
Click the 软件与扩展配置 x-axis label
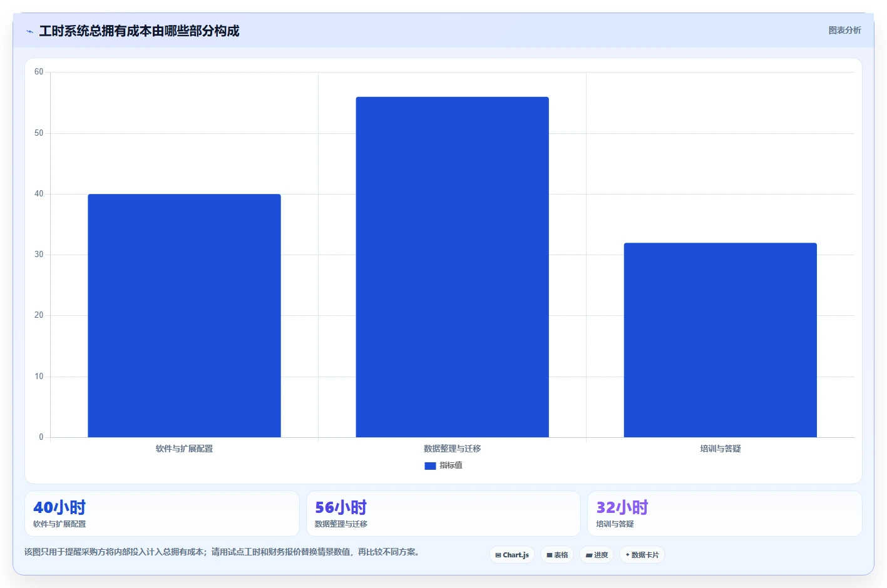(x=184, y=449)
